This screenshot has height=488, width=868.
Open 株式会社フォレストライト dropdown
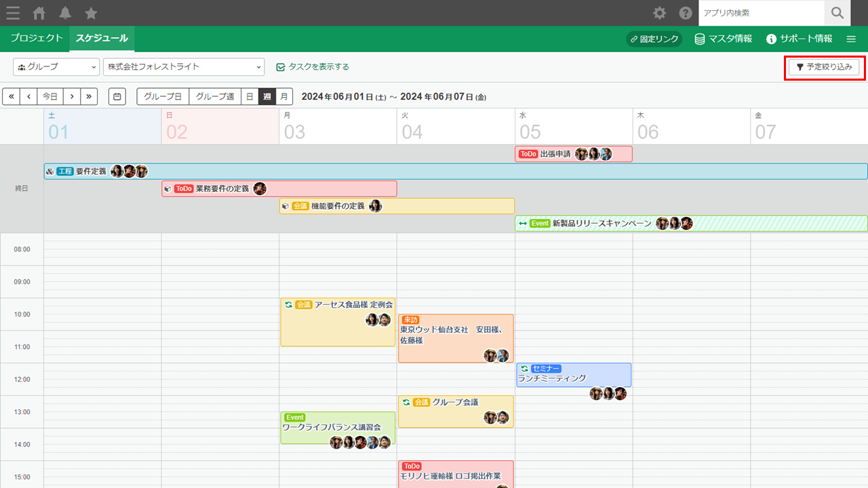[183, 67]
